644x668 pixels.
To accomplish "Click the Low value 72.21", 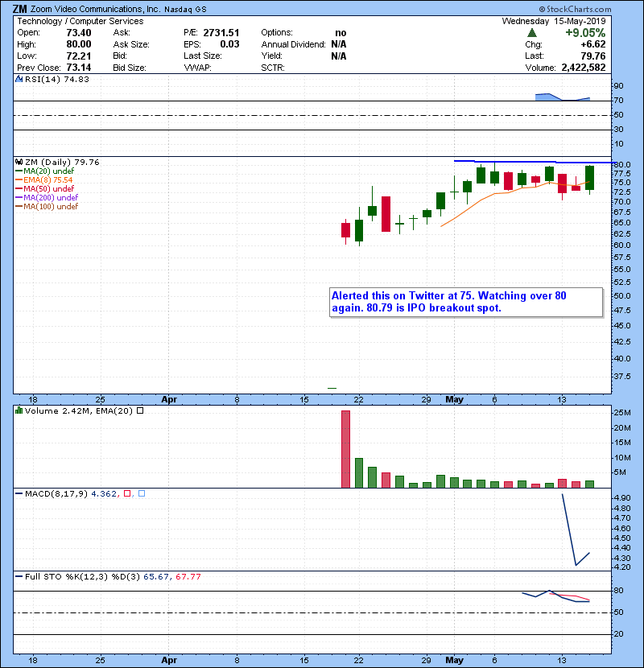I will coord(78,56).
